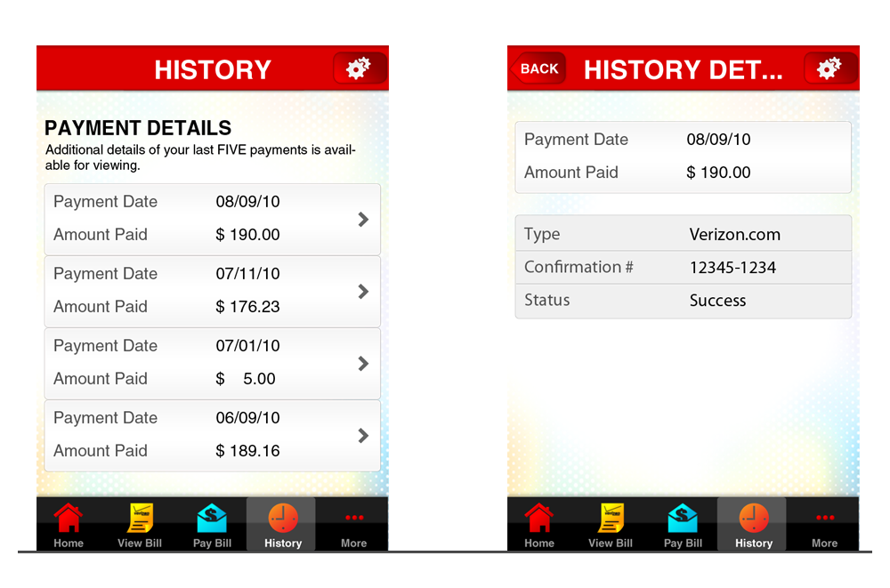
Task: Expand the 07/01/10 payment via its chevron
Action: [362, 363]
